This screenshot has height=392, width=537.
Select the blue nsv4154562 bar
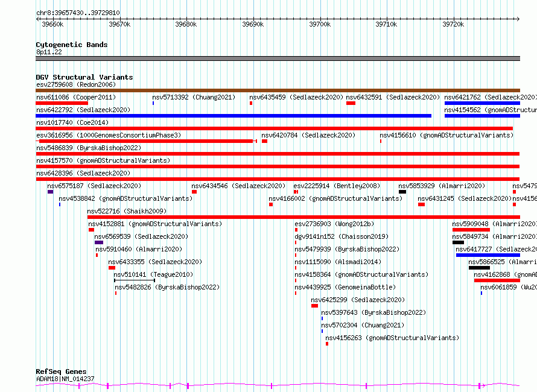pos(482,116)
